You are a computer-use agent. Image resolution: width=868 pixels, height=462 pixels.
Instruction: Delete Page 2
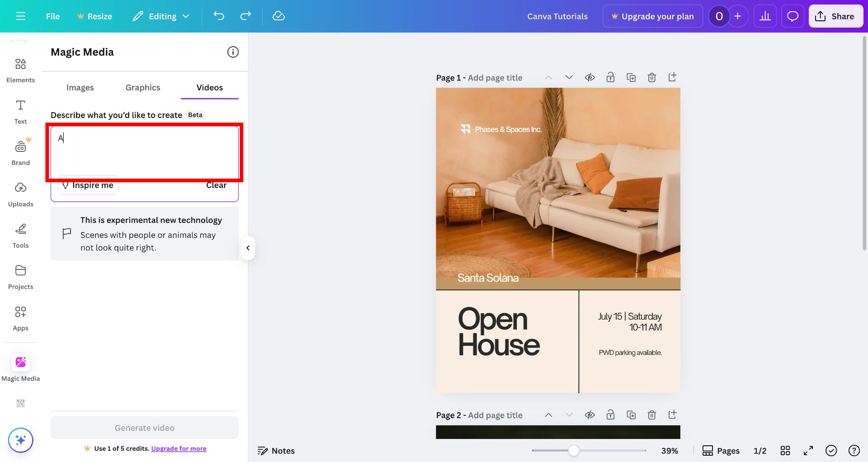(652, 415)
